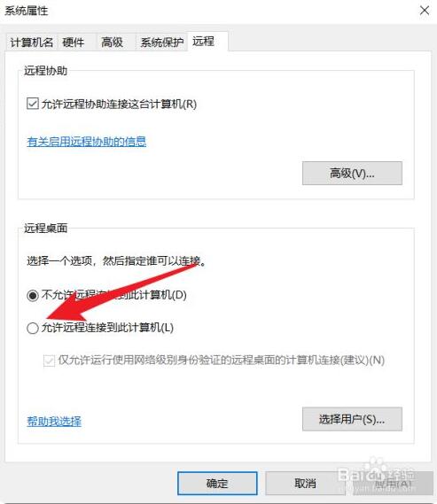437x504 pixels.
Task: Confirm settings with the 确定 button
Action: click(217, 483)
